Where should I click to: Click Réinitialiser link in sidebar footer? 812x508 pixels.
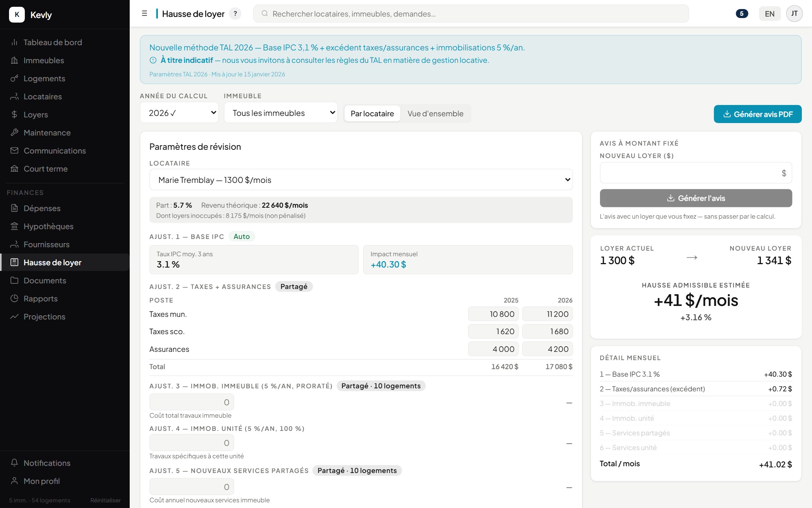105,500
